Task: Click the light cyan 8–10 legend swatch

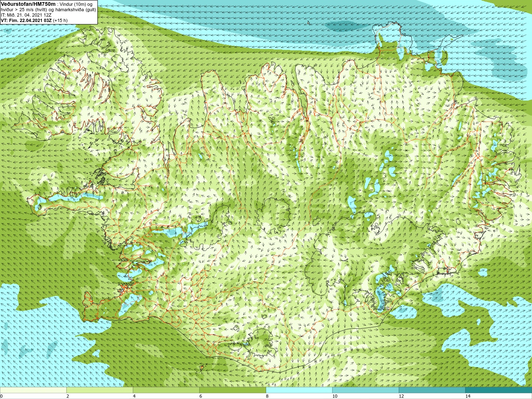Action: [x=299, y=390]
